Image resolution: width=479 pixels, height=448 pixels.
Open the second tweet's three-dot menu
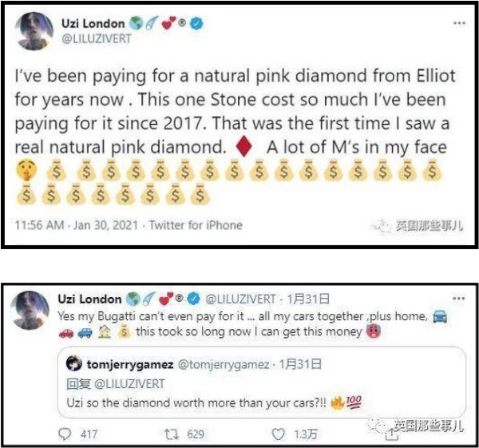coord(459,299)
